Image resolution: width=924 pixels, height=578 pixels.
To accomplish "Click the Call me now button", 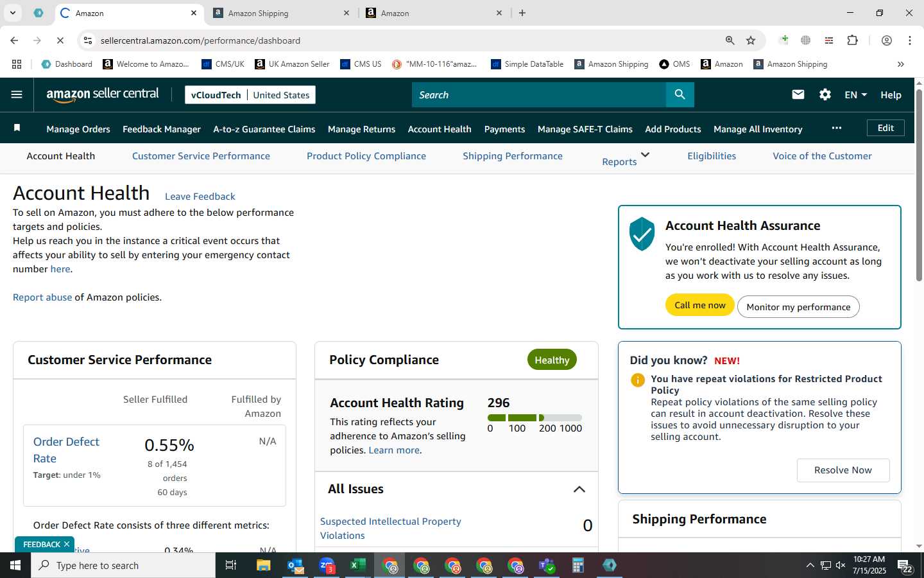I will click(x=700, y=305).
